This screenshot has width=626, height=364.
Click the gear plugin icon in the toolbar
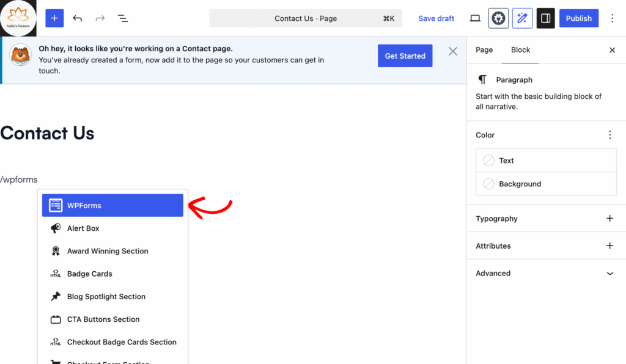coord(498,18)
